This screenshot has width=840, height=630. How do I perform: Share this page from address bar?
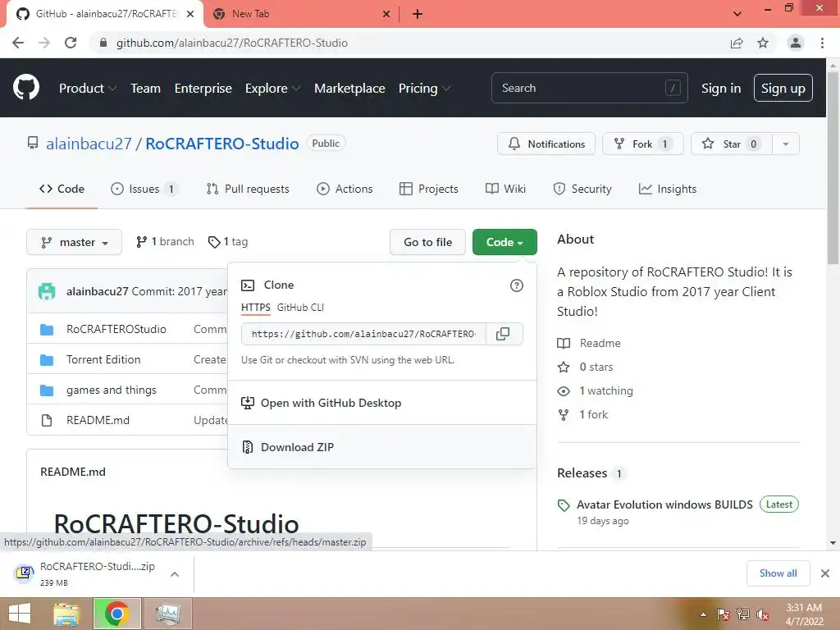(x=737, y=43)
